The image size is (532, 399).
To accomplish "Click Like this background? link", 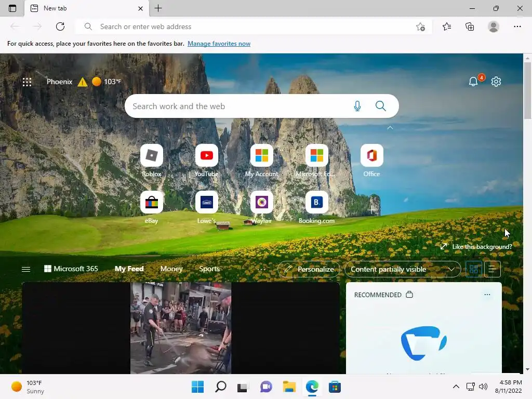I will click(482, 247).
